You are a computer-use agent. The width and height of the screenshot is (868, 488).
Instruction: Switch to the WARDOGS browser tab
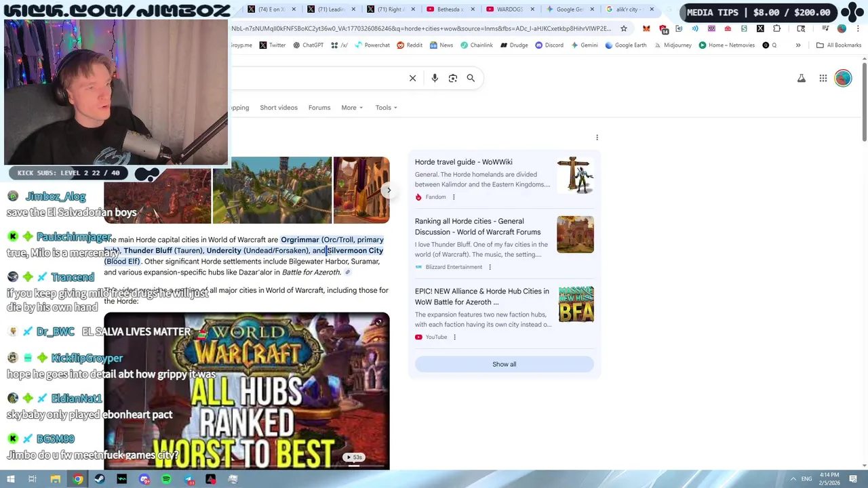click(x=510, y=9)
